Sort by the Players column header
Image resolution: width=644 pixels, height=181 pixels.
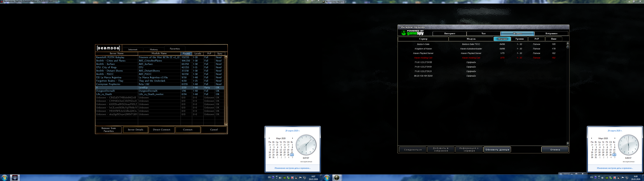pyautogui.click(x=186, y=54)
